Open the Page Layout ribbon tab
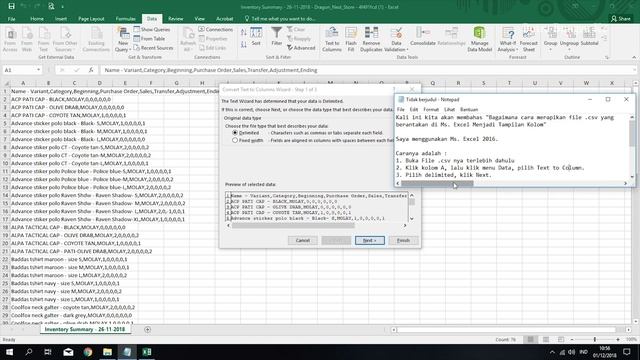This screenshot has width=640, height=360. coord(91,19)
